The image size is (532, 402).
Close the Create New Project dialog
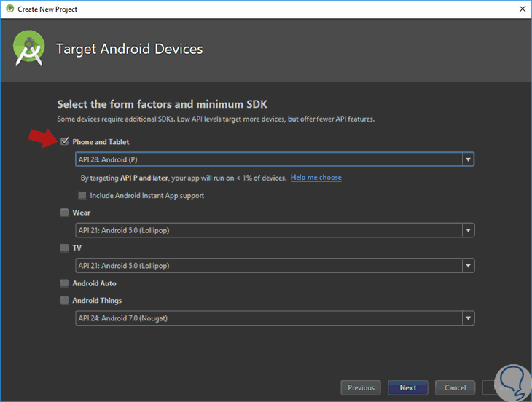(520, 9)
